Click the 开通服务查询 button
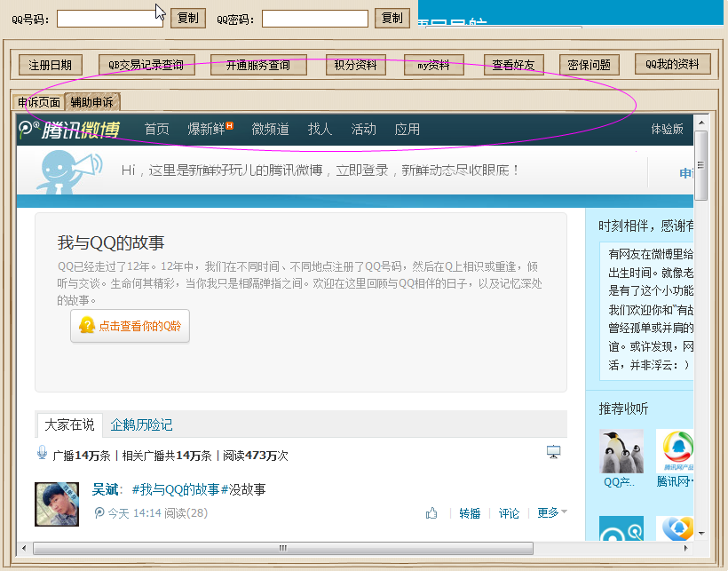Viewport: 728px width, 571px height. [x=258, y=65]
